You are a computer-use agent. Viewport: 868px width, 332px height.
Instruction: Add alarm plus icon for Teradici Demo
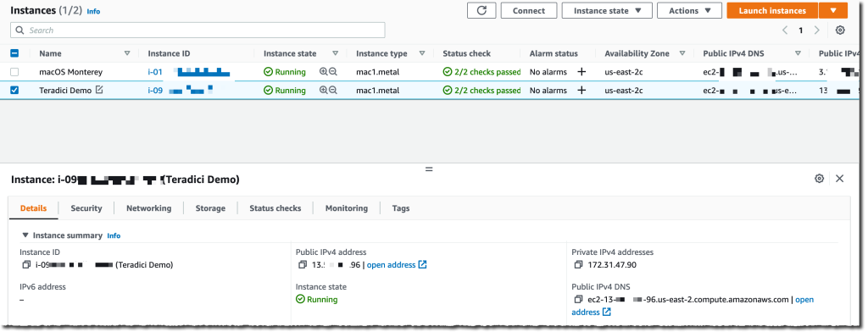(x=581, y=90)
